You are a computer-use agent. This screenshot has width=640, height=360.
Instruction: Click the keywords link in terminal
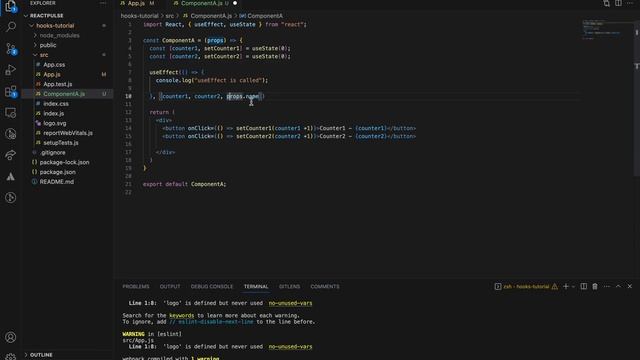(182, 316)
